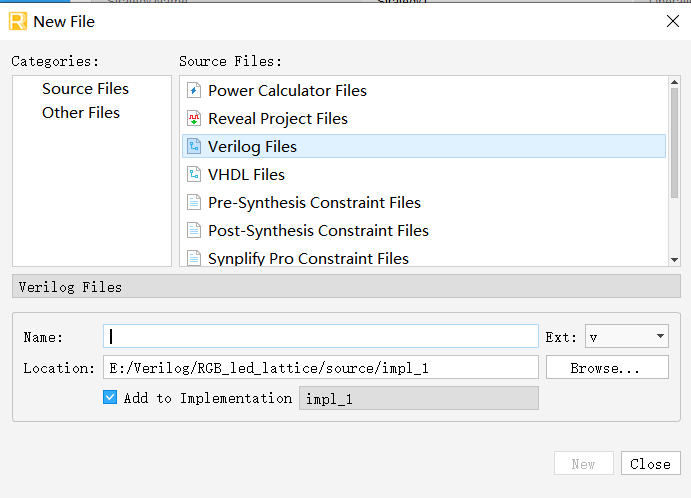Click the New File dialog app icon
This screenshot has width=691, height=498.
(x=17, y=21)
